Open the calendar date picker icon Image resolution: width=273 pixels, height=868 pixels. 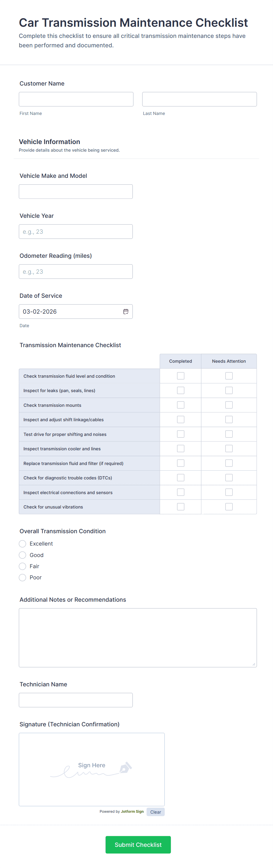coord(126,311)
